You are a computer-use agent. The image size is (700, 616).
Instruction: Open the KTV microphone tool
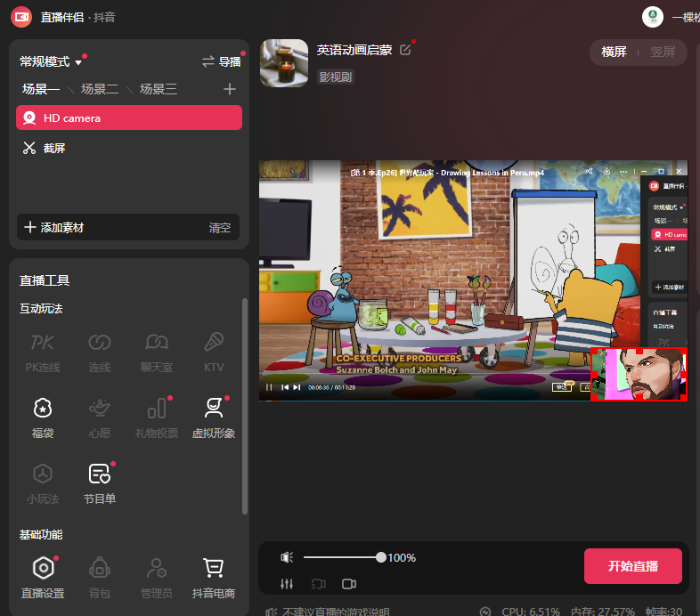tap(214, 353)
